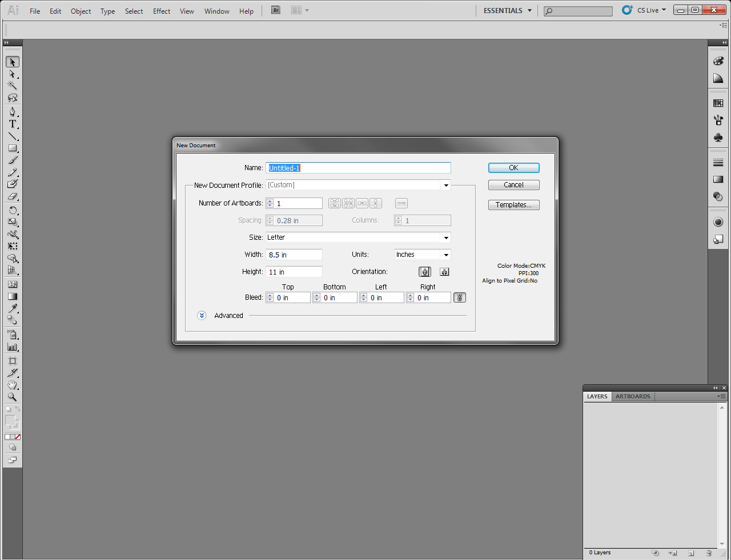Choose the Blob Brush tool
The width and height of the screenshot is (731, 560).
pyautogui.click(x=13, y=184)
